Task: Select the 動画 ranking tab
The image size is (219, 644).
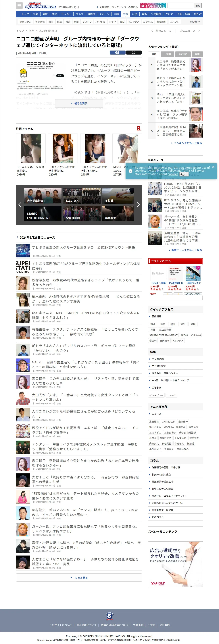Action: point(197,54)
